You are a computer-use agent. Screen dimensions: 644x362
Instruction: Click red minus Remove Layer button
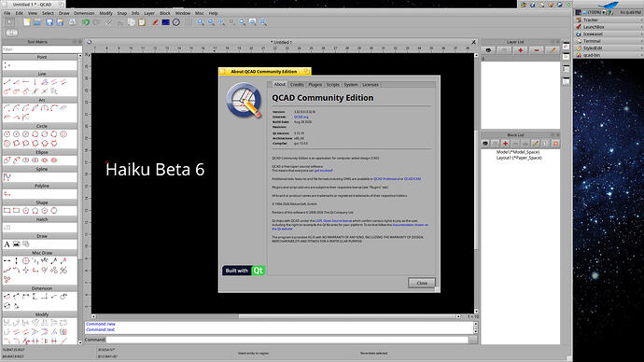[x=537, y=50]
